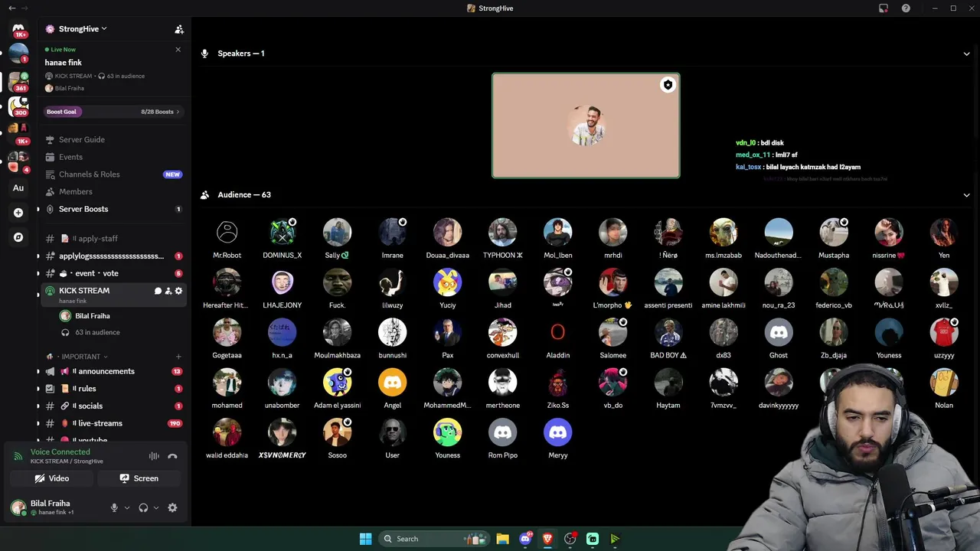Open Rom Pipo audience member avatar
Screen dimensions: 980x551
click(x=502, y=432)
